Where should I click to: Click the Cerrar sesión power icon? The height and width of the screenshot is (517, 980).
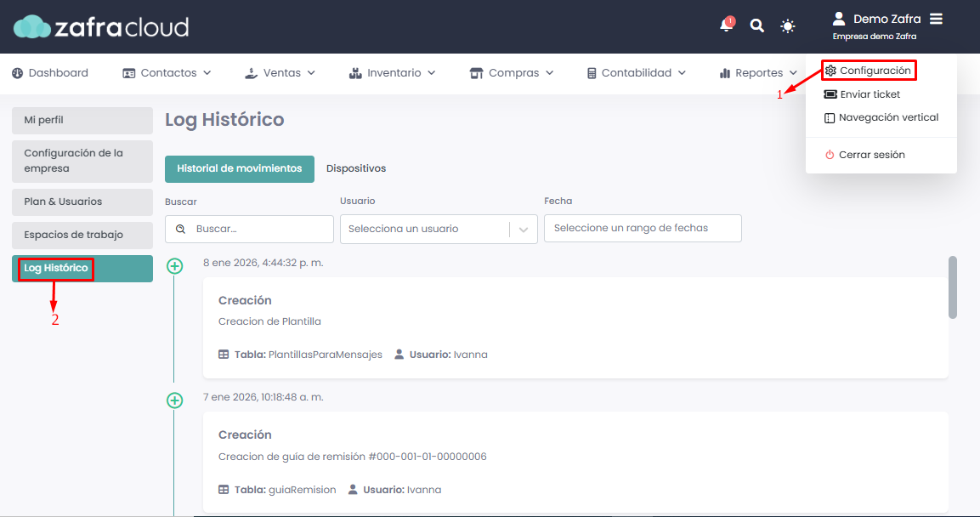pyautogui.click(x=830, y=155)
